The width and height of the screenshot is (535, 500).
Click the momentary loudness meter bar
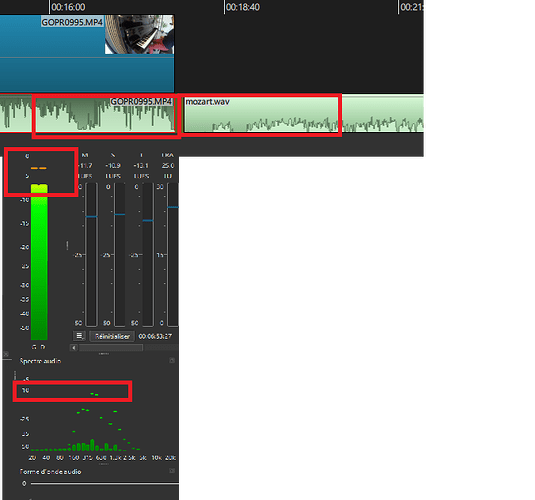pyautogui.click(x=91, y=255)
